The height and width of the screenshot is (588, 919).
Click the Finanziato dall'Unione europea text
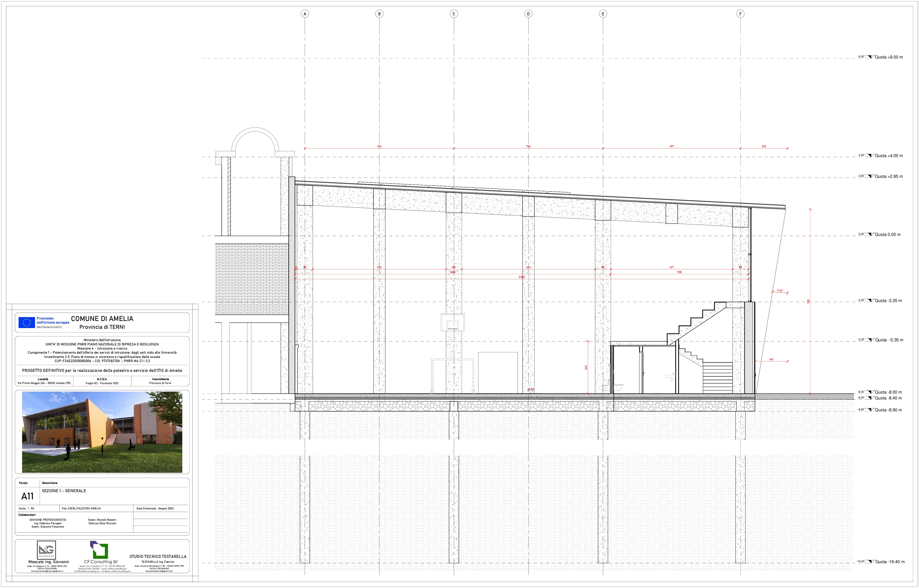[53, 320]
